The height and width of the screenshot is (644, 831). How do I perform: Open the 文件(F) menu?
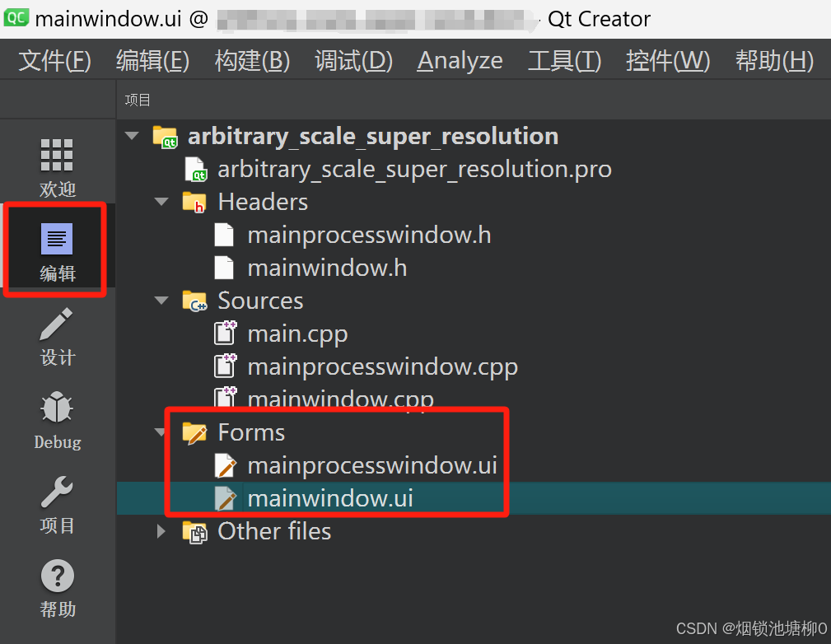coord(55,60)
